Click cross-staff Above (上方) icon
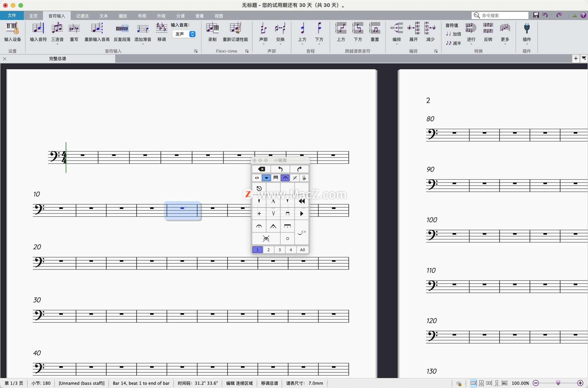 coord(341,32)
